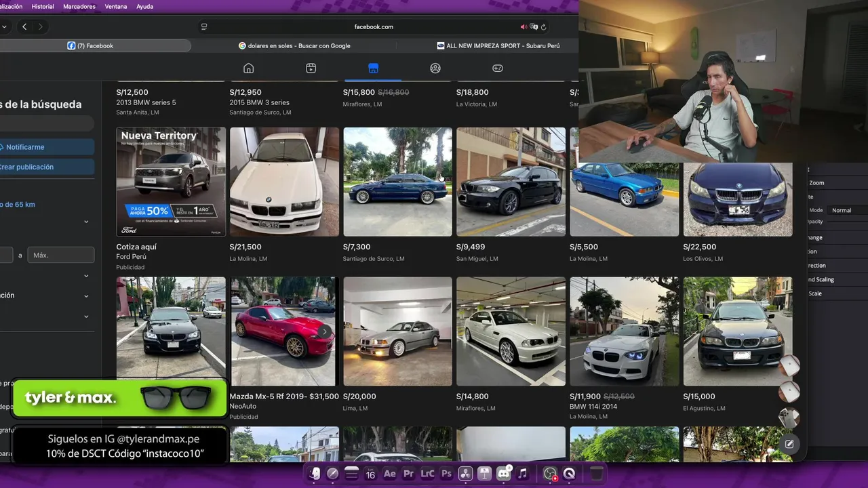The image size is (868, 488).
Task: Launch Premiere Pro from the Dock
Action: (409, 474)
